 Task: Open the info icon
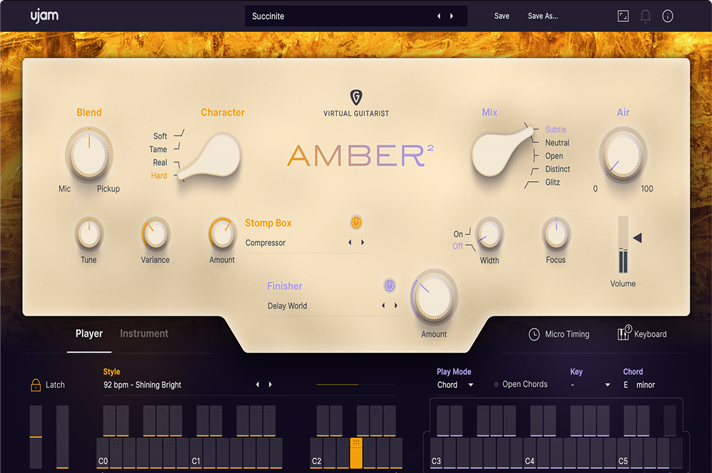click(x=668, y=16)
